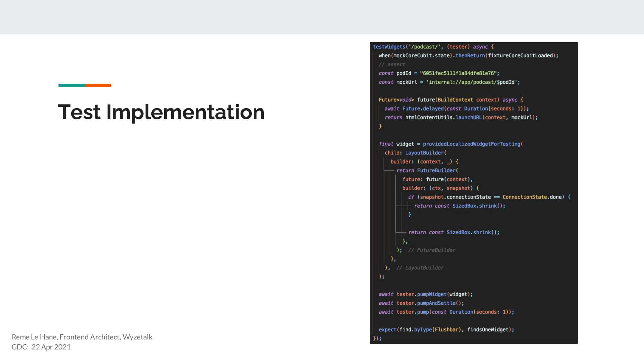The height and width of the screenshot is (362, 644).
Task: Click the // FutureBuilder closing comment
Action: pos(431,250)
